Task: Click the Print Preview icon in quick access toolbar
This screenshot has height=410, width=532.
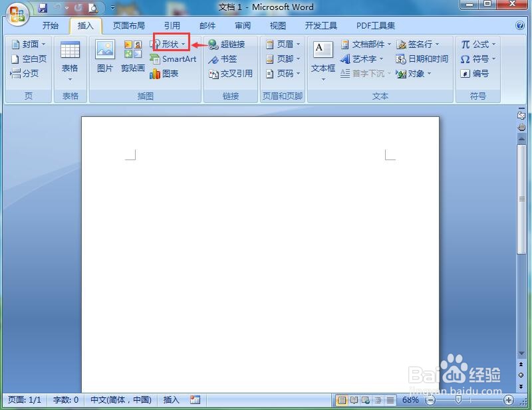Action: pyautogui.click(x=93, y=7)
